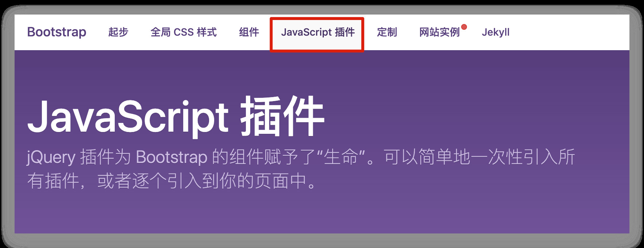The image size is (644, 248).
Task: Open the 网站实例 nav link
Action: point(439,32)
